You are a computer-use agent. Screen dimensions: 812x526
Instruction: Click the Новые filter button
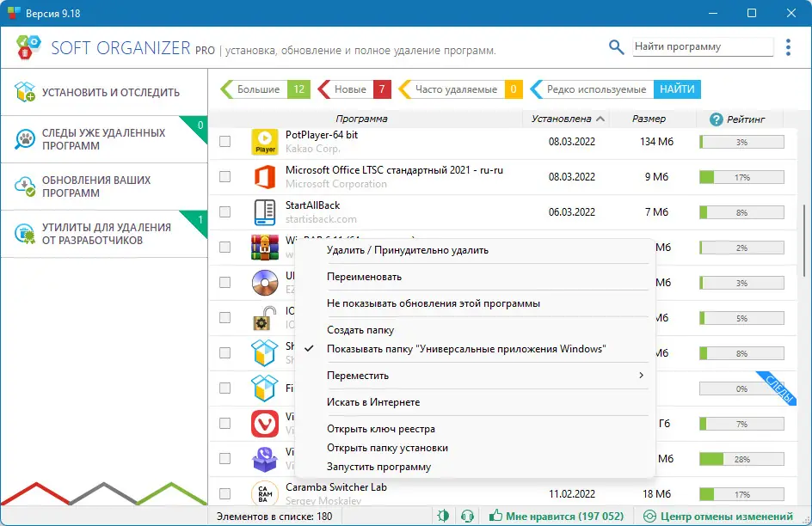tap(354, 89)
